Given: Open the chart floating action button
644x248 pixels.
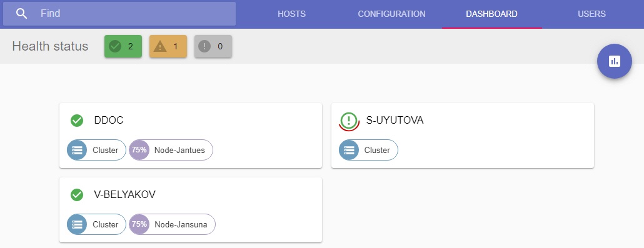Looking at the screenshot, I should click(x=615, y=61).
